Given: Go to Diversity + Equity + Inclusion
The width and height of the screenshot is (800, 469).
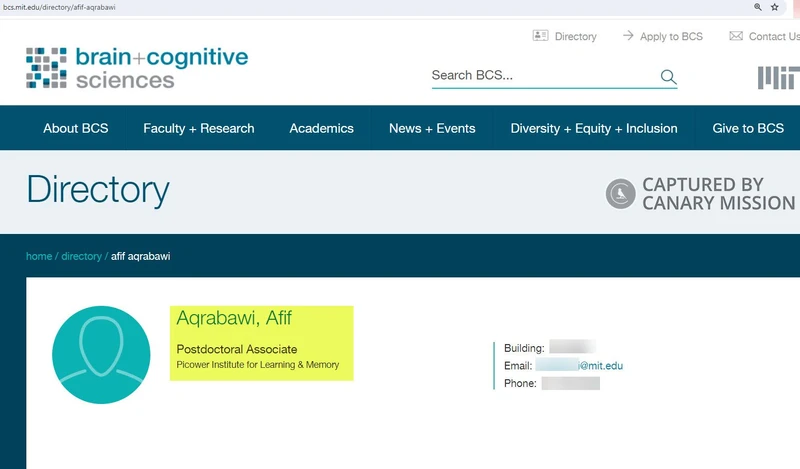Looking at the screenshot, I should [x=593, y=128].
